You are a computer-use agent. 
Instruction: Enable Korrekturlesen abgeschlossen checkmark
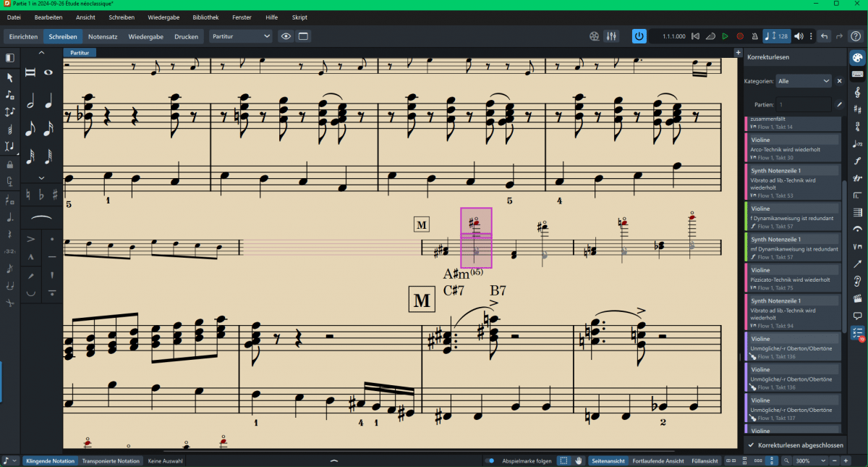pyautogui.click(x=752, y=445)
